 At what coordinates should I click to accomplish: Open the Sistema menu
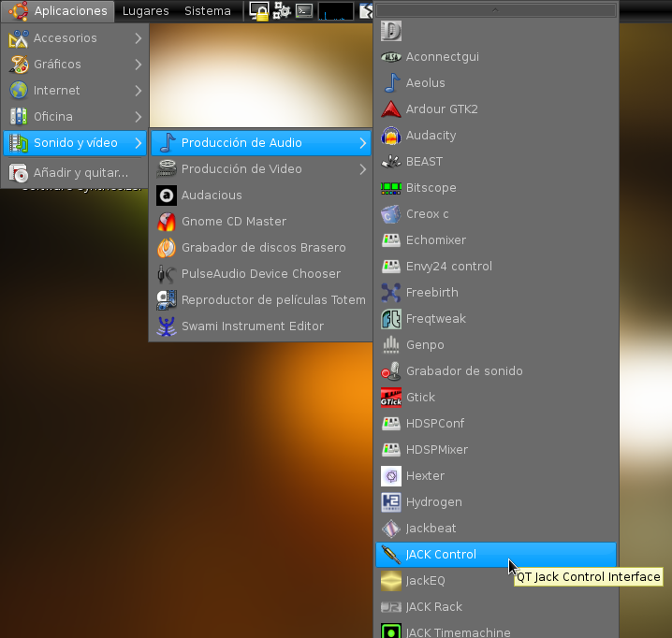point(208,10)
